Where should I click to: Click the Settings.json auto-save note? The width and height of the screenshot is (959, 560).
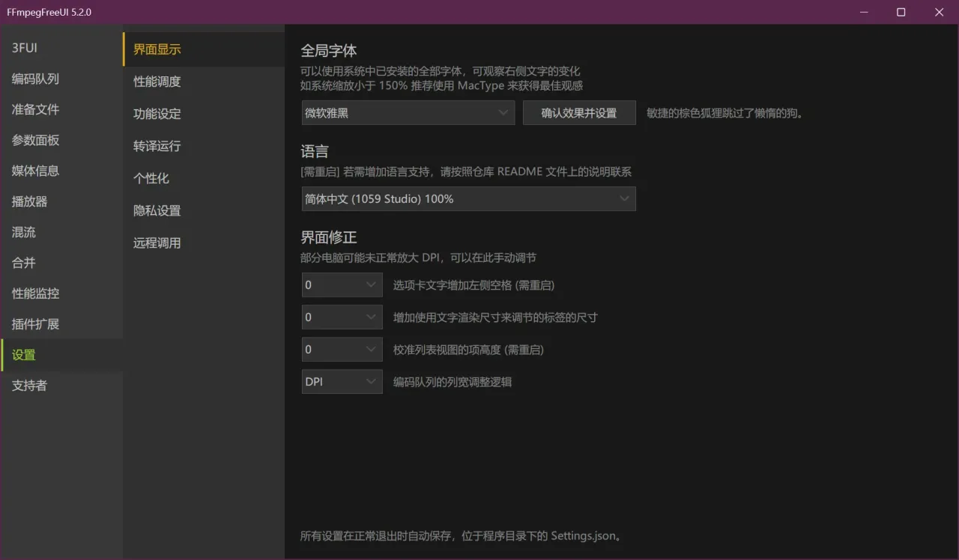(462, 536)
